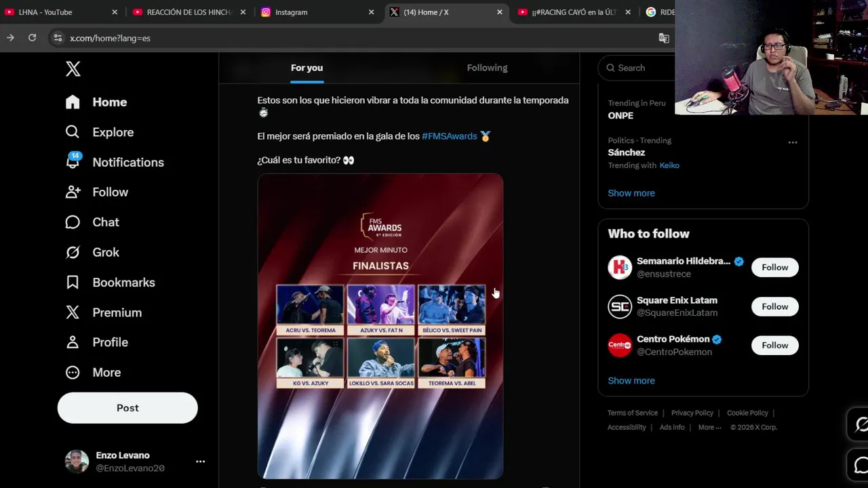Screen dimensions: 868x488
Task: Open Notifications bell icon
Action: [73, 161]
